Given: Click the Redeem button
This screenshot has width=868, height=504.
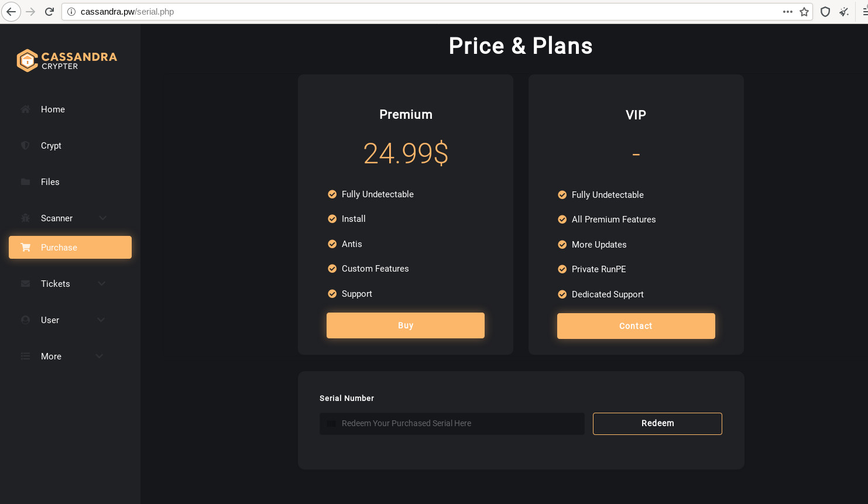Looking at the screenshot, I should pyautogui.click(x=657, y=423).
